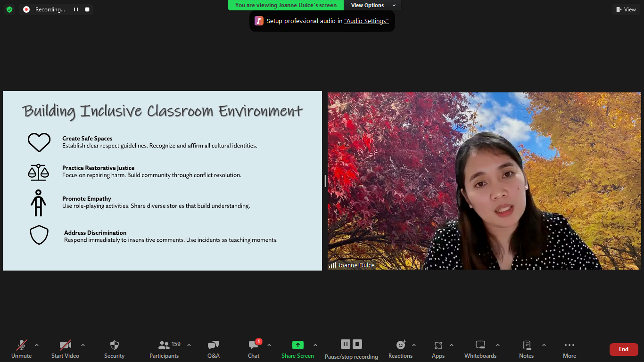Start Video with the camera toggle
The image size is (644, 362).
(65, 345)
